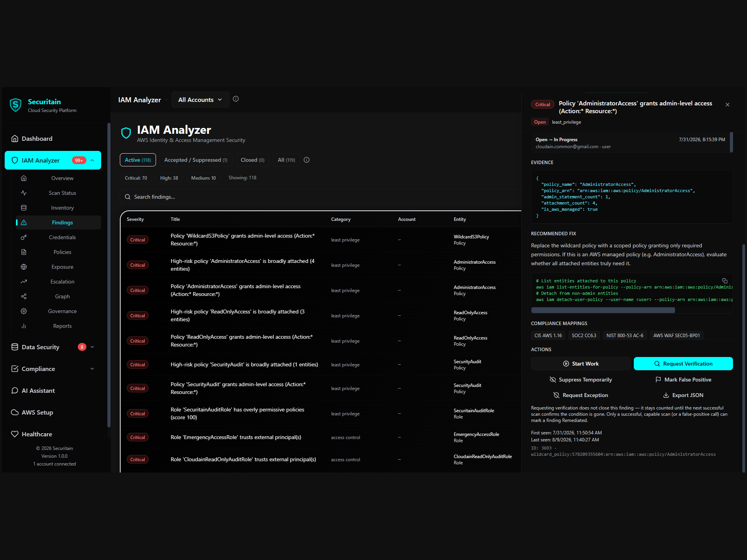Image resolution: width=747 pixels, height=560 pixels.
Task: Click the Findings warning triangle icon
Action: pos(24,223)
